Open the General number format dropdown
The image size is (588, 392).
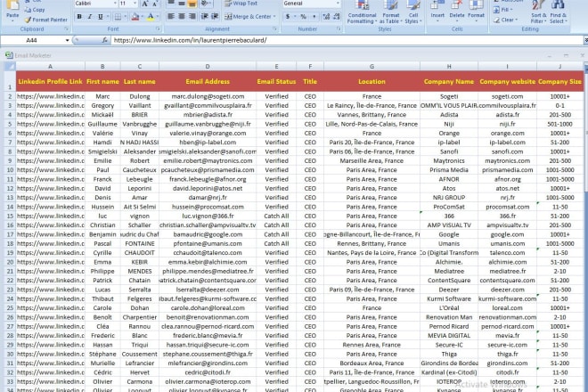337,4
